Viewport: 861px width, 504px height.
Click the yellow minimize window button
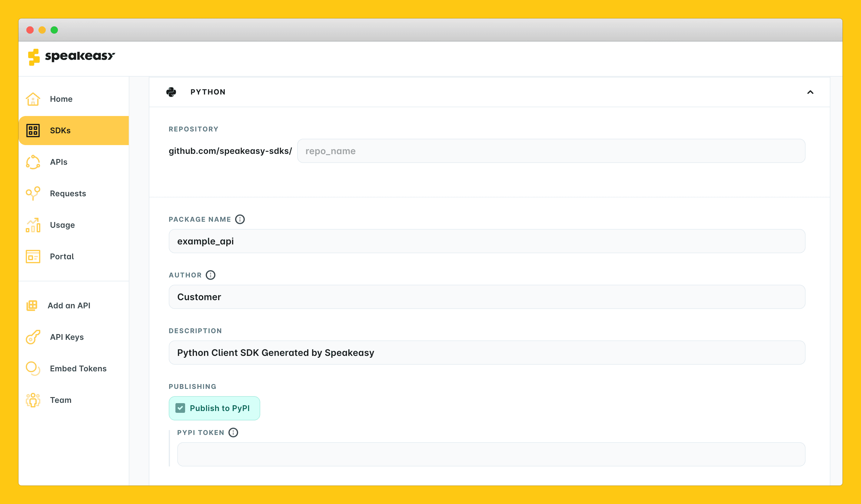pyautogui.click(x=42, y=30)
